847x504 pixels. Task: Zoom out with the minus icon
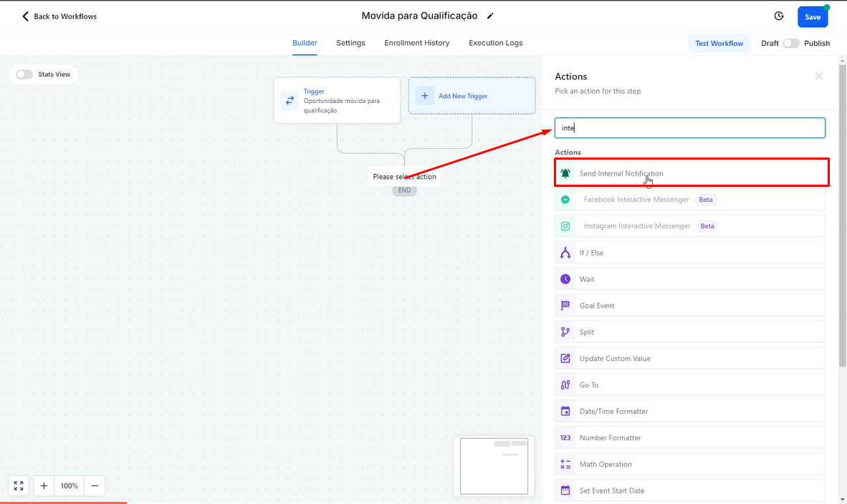click(95, 485)
